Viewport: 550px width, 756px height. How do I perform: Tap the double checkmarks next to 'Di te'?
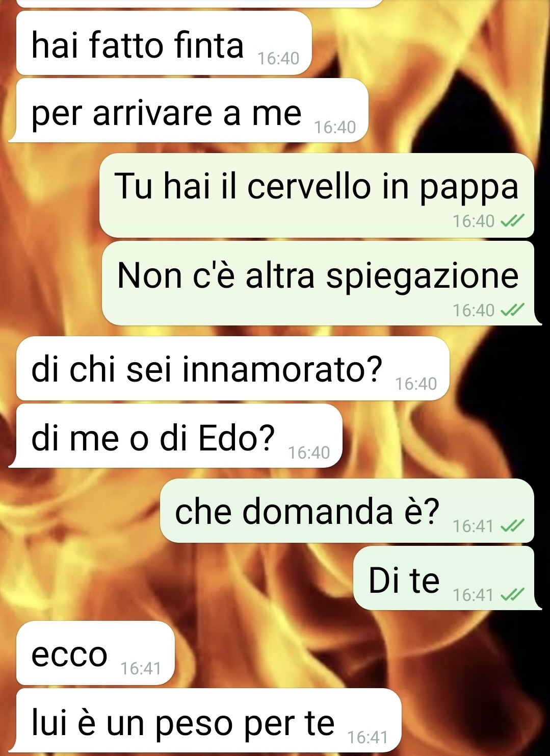[x=512, y=595]
